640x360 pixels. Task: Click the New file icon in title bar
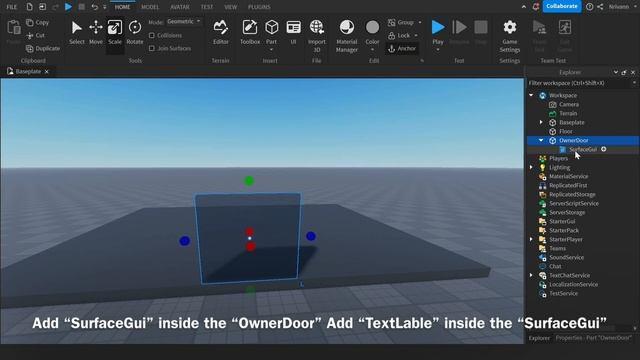click(29, 7)
